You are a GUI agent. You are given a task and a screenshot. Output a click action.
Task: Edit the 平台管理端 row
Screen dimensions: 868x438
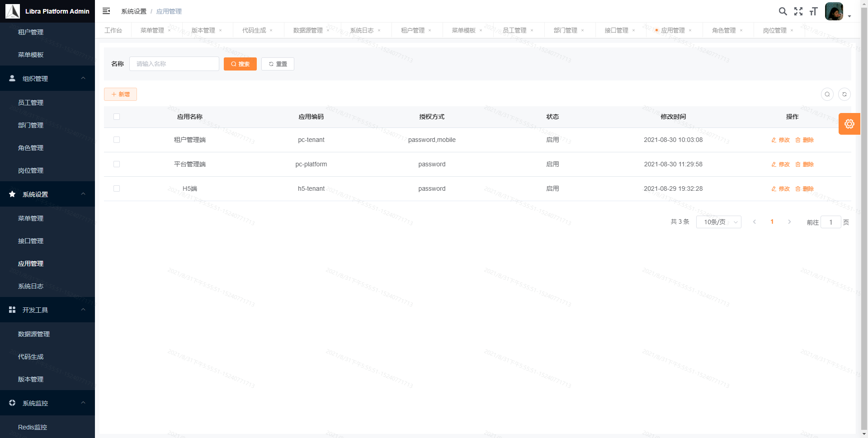point(781,165)
